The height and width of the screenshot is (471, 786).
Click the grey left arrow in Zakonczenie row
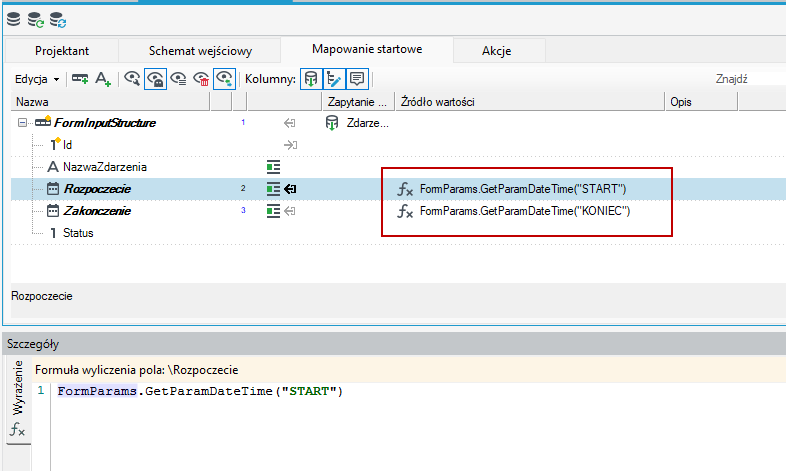[289, 211]
